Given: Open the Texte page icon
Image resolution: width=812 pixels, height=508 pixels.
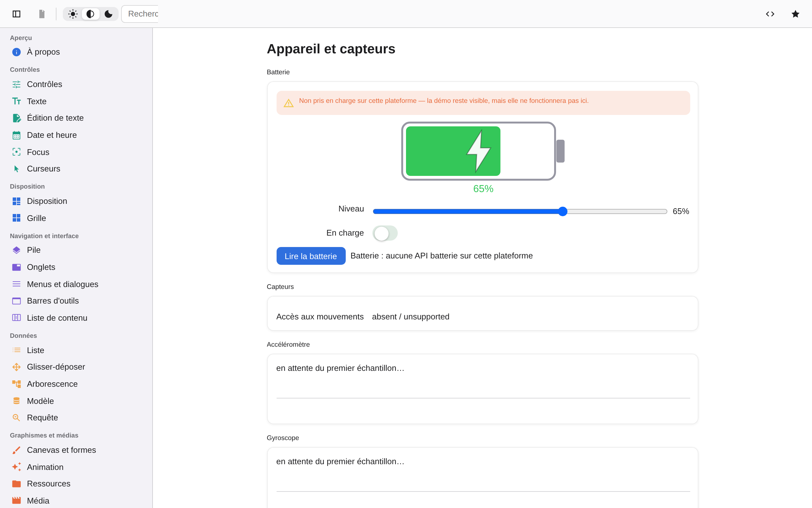Looking at the screenshot, I should (16, 102).
